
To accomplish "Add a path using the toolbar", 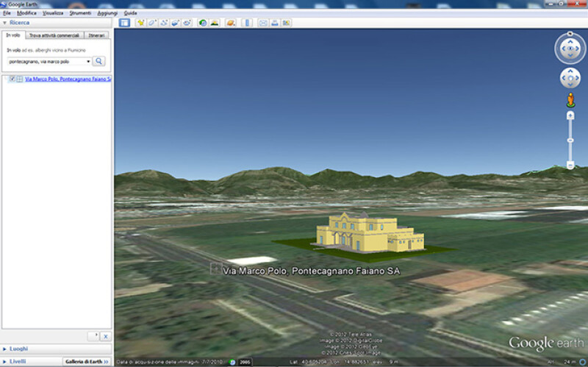I will click(x=164, y=23).
